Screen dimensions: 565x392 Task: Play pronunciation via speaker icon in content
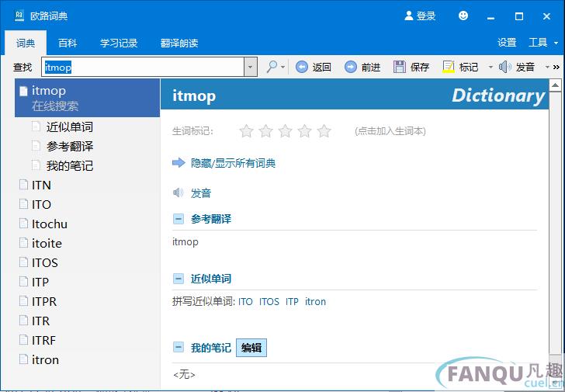pos(179,193)
